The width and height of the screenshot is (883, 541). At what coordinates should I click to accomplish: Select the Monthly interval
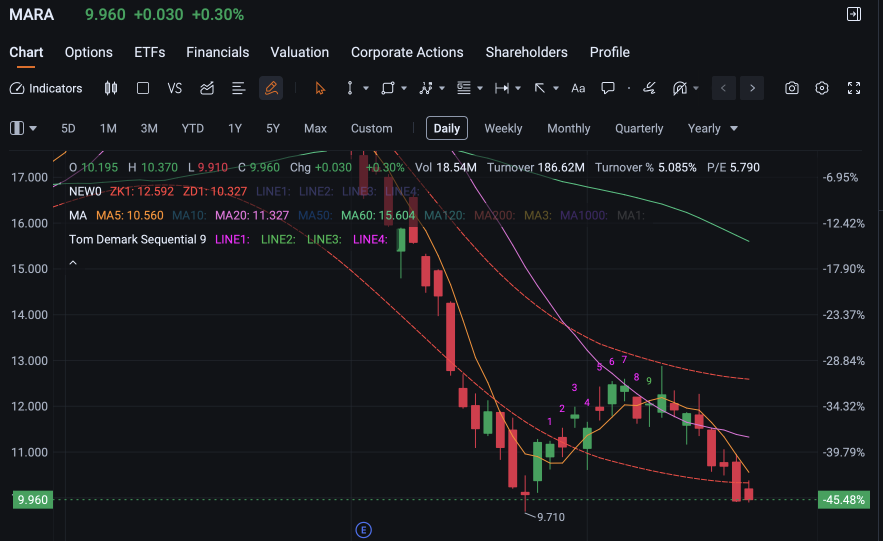coord(569,128)
